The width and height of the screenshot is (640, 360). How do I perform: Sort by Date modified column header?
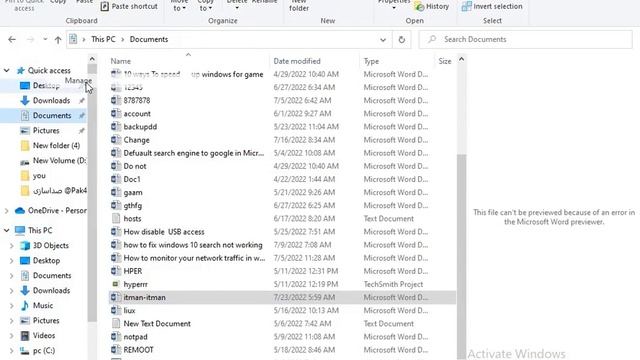pos(297,61)
